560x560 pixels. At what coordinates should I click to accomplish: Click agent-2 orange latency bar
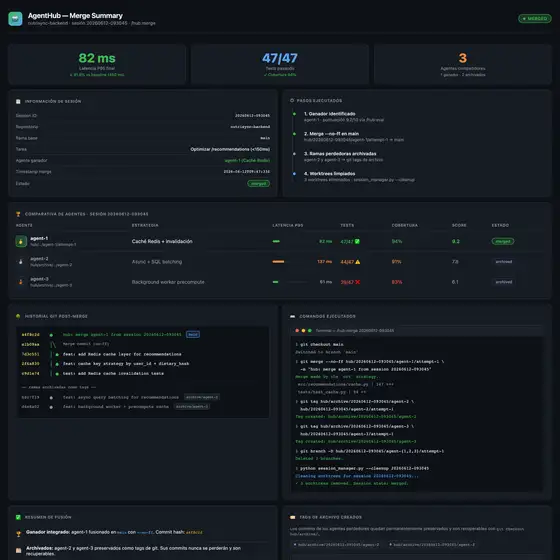279,262
